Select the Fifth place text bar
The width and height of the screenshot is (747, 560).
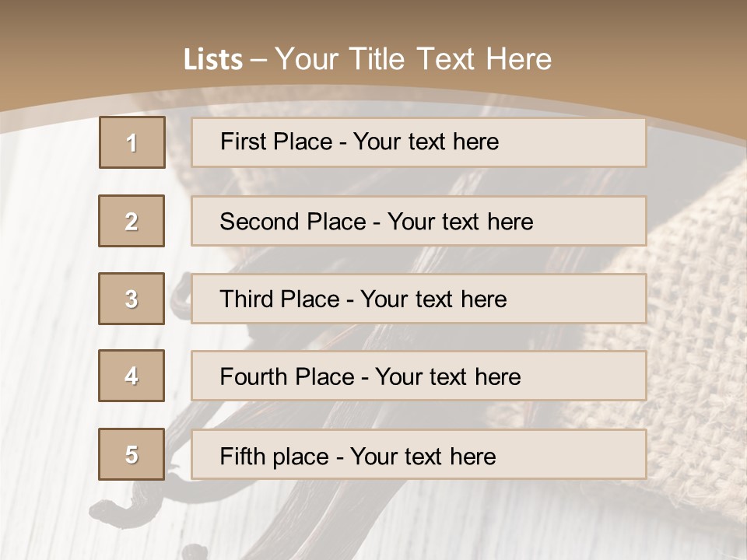point(419,454)
